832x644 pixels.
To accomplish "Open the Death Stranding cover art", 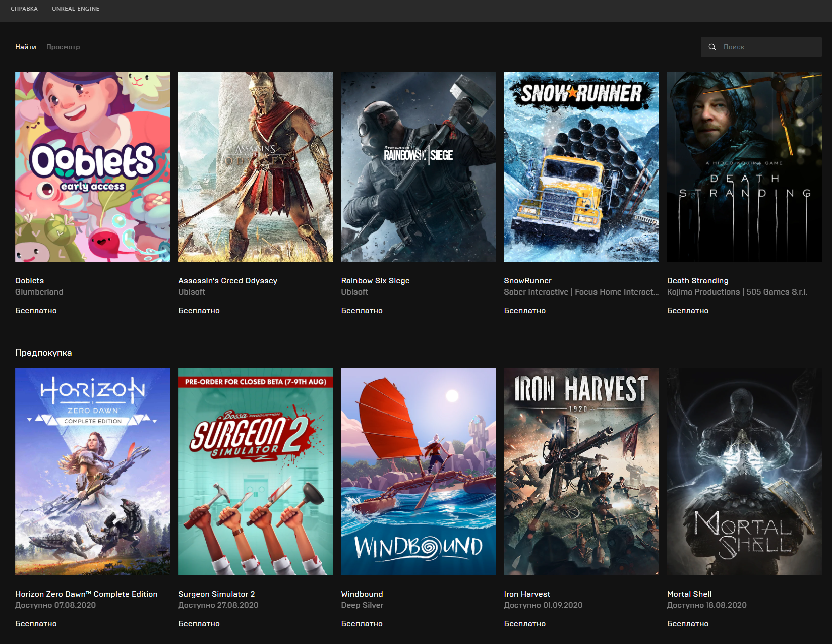I will point(744,167).
